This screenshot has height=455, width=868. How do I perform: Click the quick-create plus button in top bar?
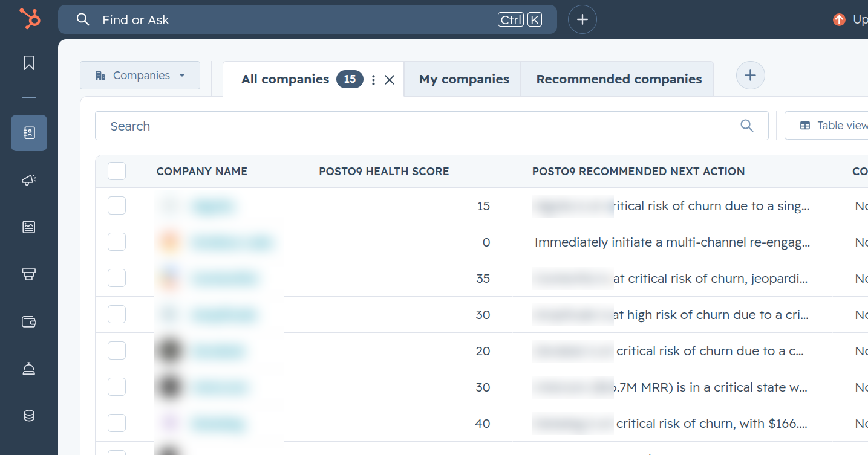[x=582, y=19]
